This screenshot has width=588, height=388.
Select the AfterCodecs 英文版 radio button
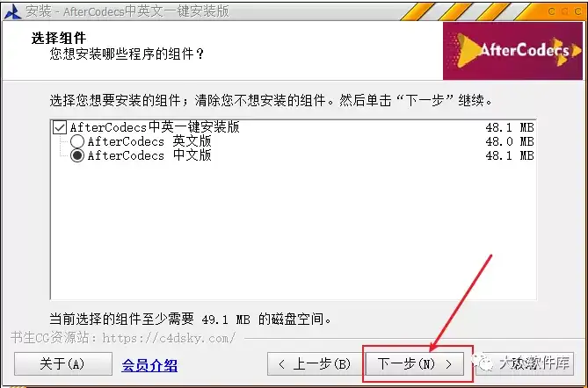[77, 141]
